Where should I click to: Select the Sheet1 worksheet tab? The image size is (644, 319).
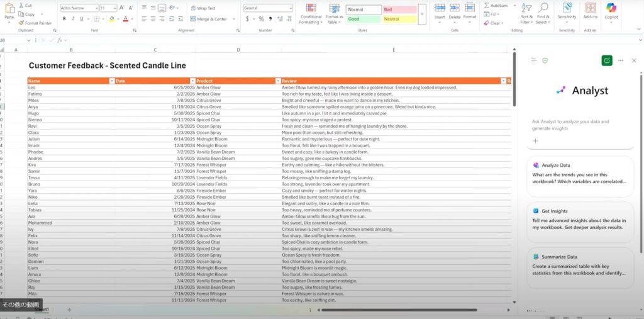click(43, 310)
